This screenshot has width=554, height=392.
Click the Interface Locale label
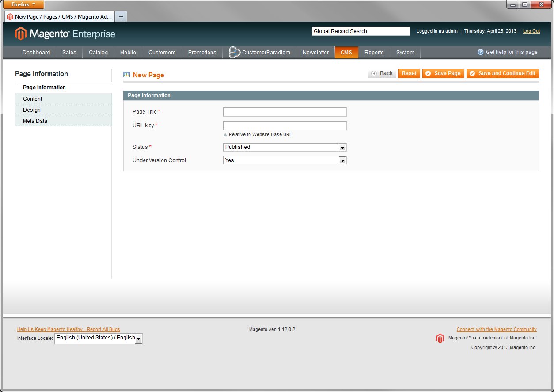tap(35, 339)
